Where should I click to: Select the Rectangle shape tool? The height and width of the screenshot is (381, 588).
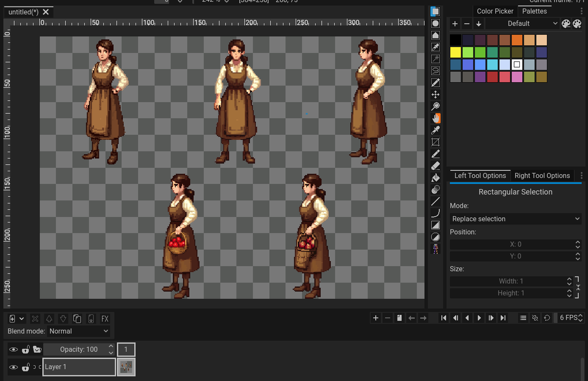coord(435,225)
